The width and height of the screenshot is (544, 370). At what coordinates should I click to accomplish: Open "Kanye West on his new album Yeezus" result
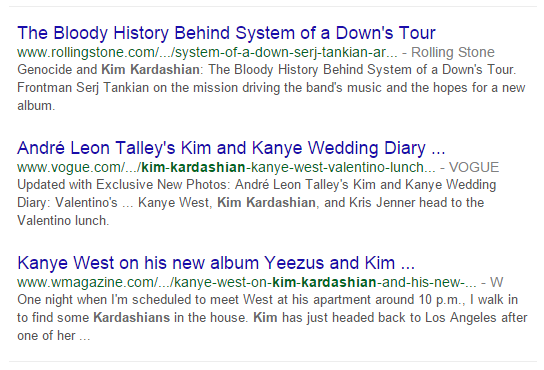(216, 263)
